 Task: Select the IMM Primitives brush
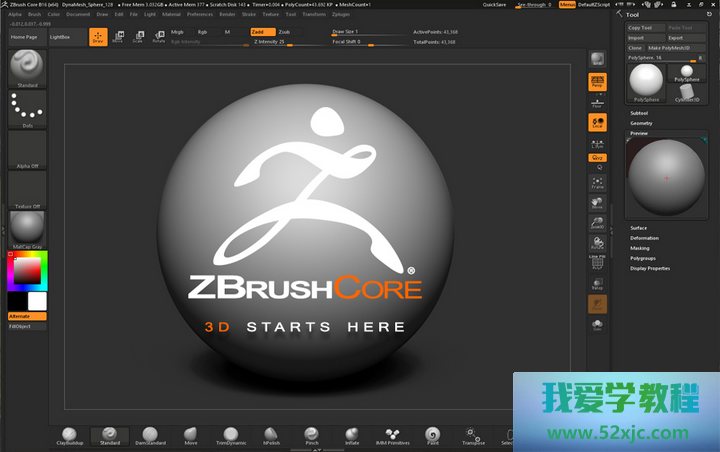pyautogui.click(x=391, y=435)
